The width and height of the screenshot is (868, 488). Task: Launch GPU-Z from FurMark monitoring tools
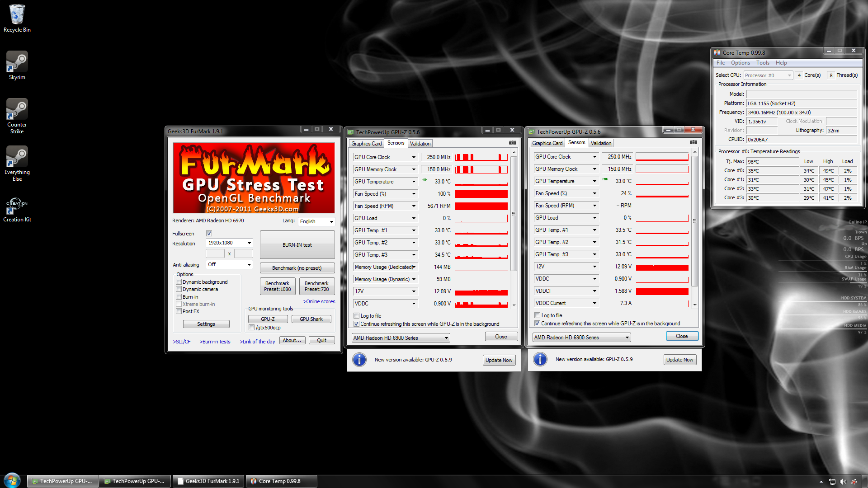pyautogui.click(x=268, y=319)
